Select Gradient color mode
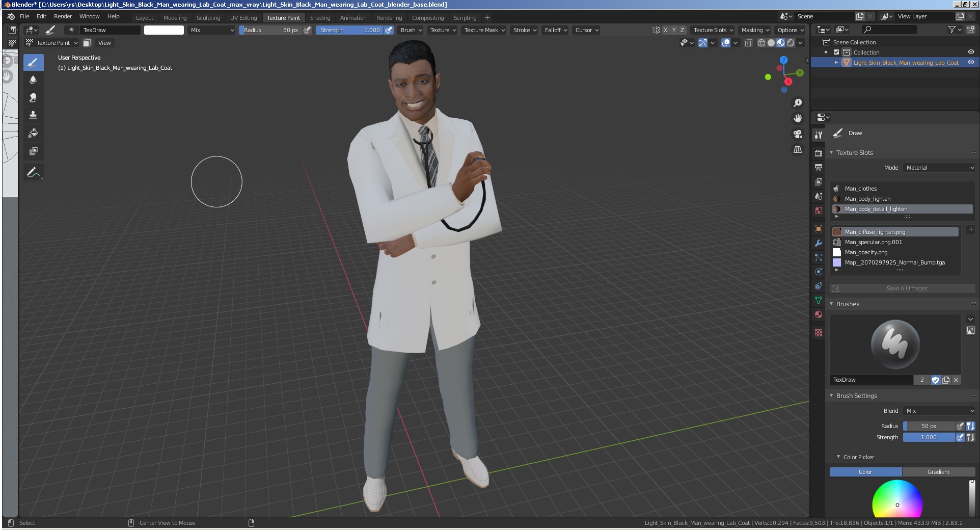This screenshot has width=980, height=530. pyautogui.click(x=938, y=472)
